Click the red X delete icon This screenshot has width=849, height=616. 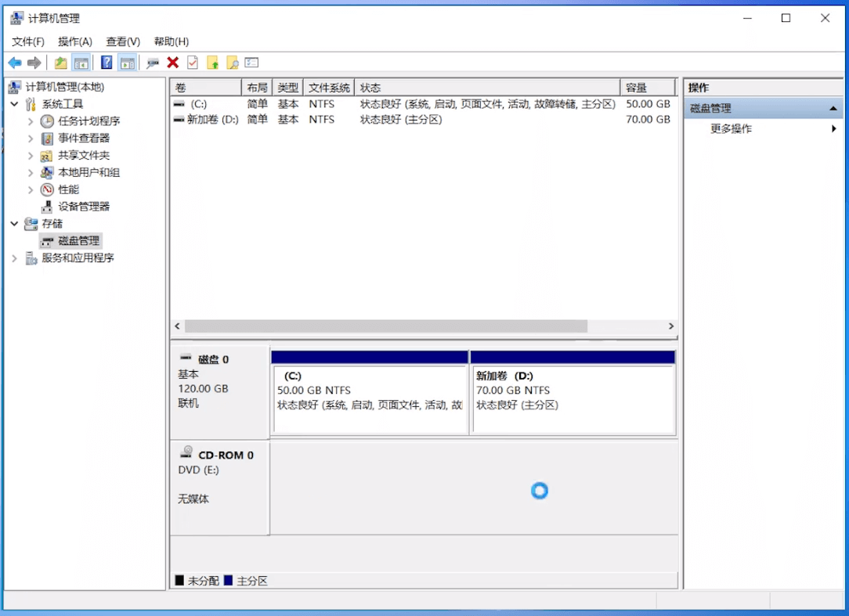[173, 63]
